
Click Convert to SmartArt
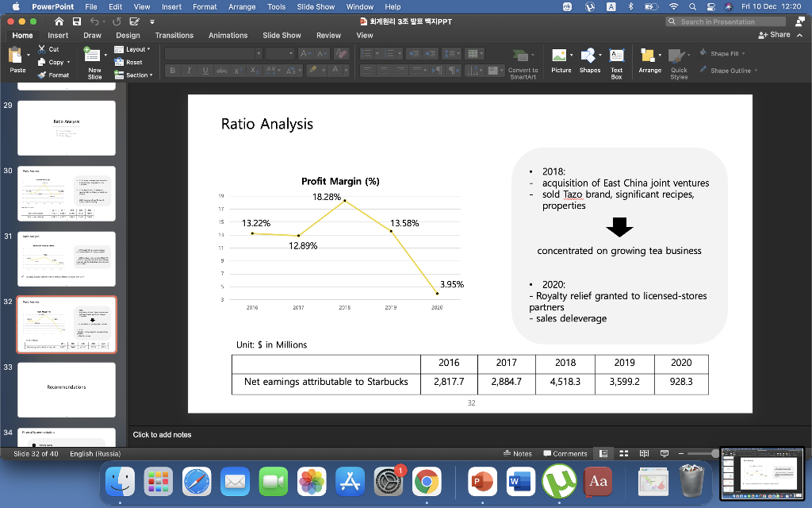523,63
